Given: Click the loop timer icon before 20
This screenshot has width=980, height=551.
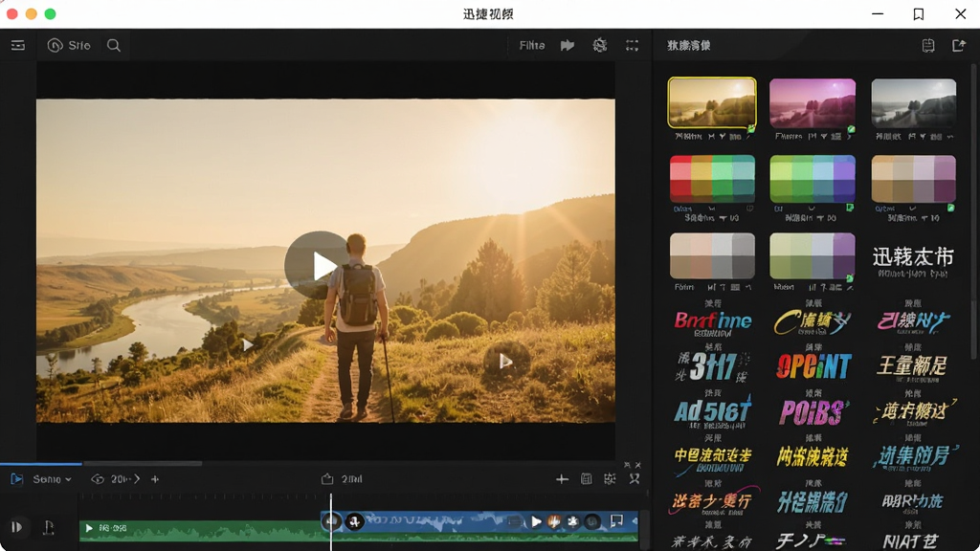Looking at the screenshot, I should (x=98, y=479).
